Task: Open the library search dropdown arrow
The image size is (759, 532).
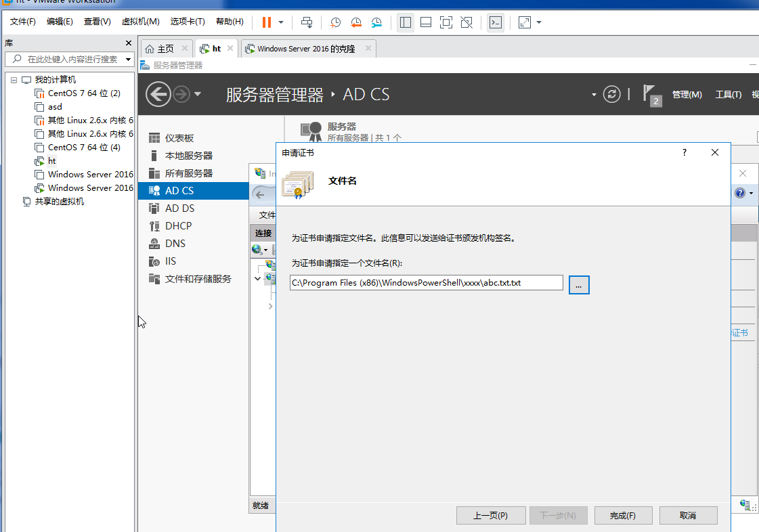Action: click(128, 59)
